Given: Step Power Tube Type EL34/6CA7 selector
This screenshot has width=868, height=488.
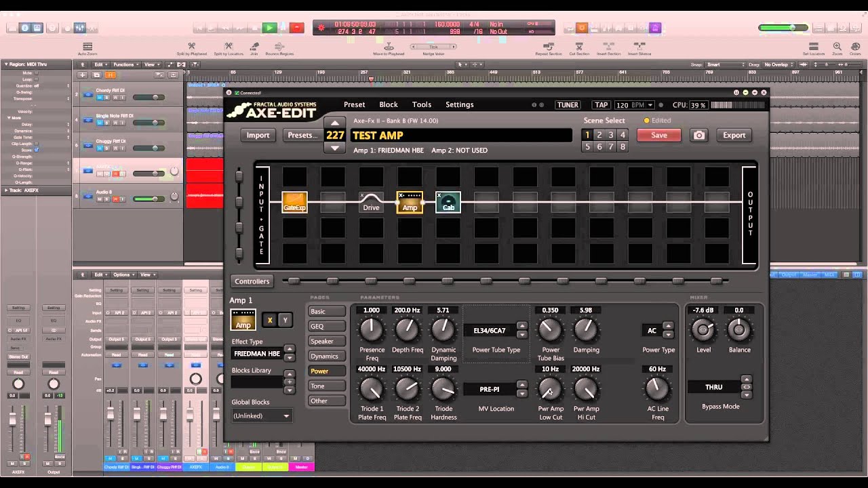Looking at the screenshot, I should click(521, 330).
